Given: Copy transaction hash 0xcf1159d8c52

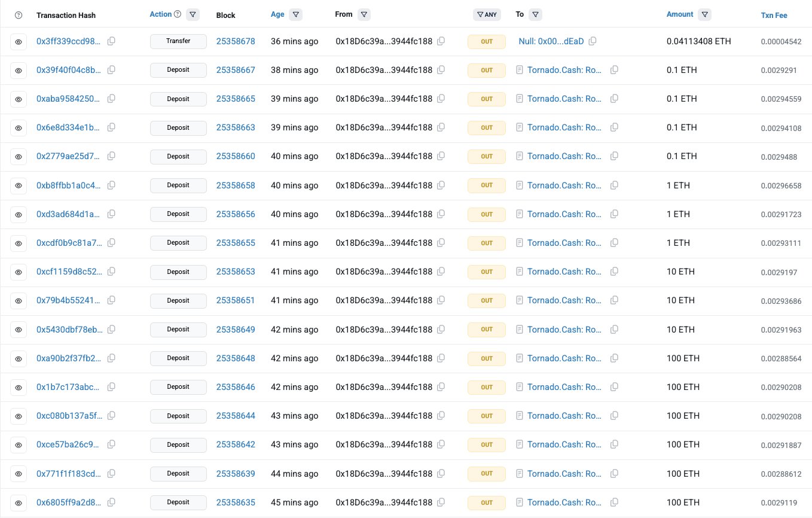Looking at the screenshot, I should point(111,272).
